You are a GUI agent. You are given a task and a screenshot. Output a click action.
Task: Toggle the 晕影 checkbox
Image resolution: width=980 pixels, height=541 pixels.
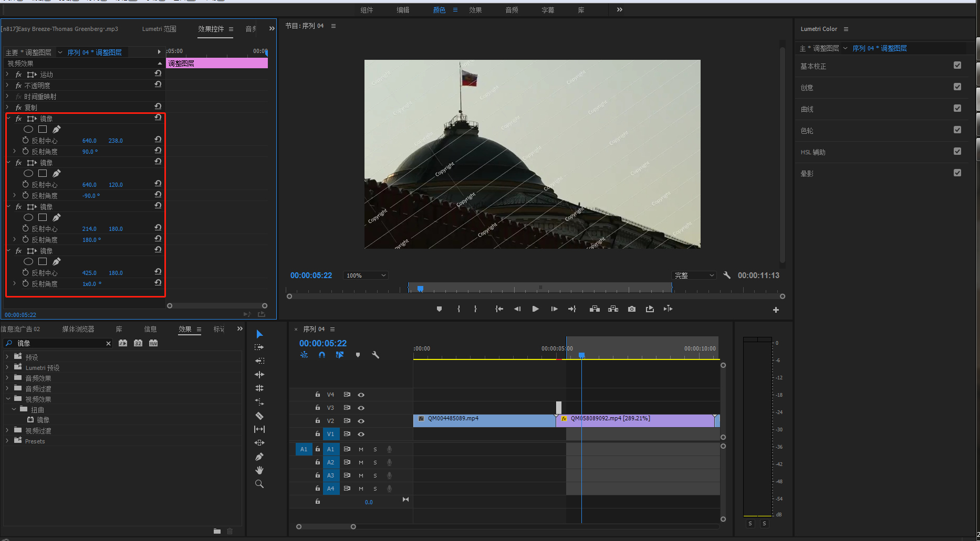[x=957, y=173]
